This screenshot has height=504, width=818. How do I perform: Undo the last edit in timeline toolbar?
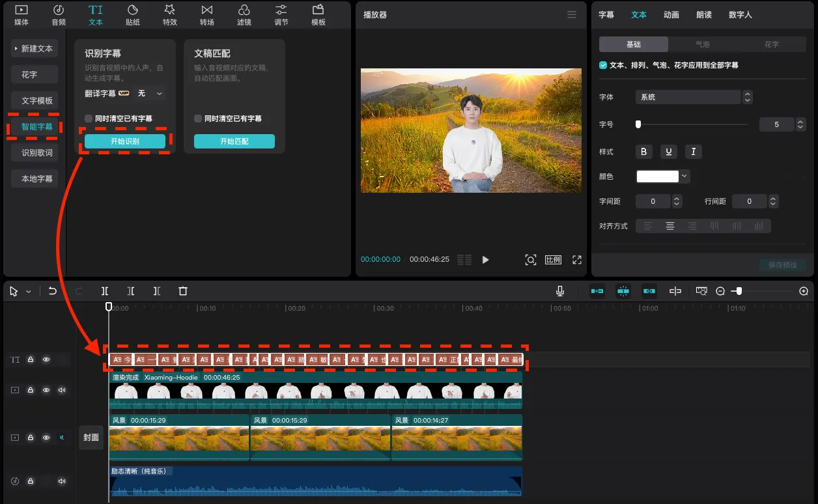[53, 291]
